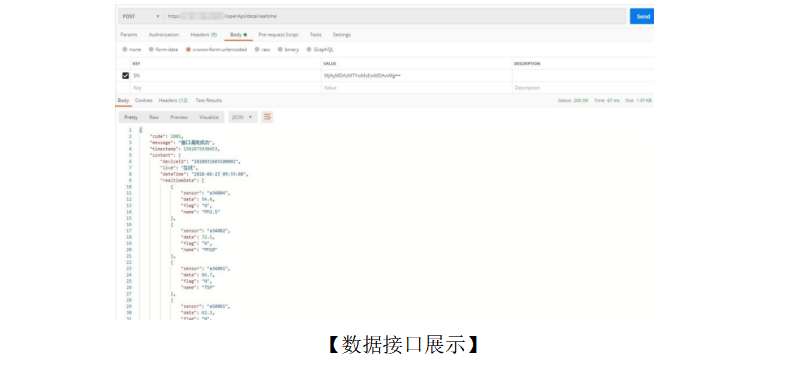Viewport: 800px width, 387px height.
Task: Switch response view to Pretty
Action: tap(131, 117)
